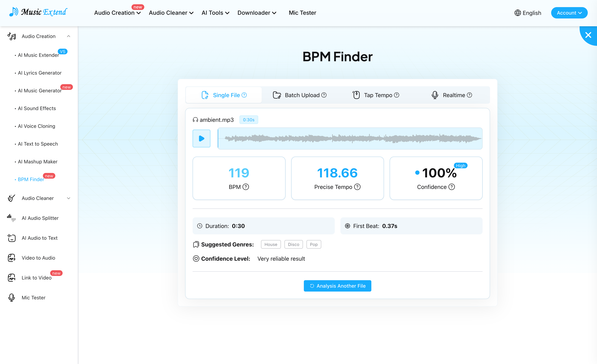Click the Single File help icon

pos(244,95)
